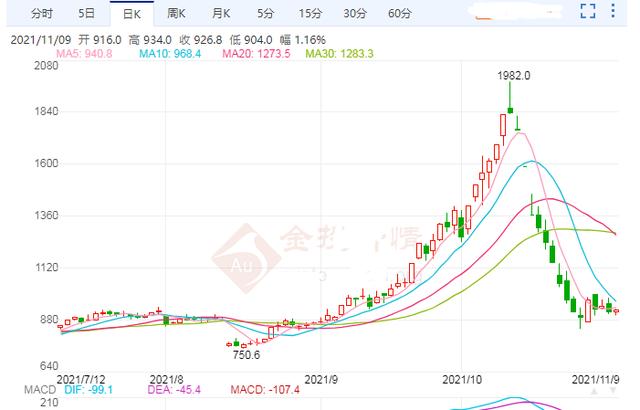Open the three-dot more options menu
Screen dimensions: 640x410
click(x=618, y=13)
